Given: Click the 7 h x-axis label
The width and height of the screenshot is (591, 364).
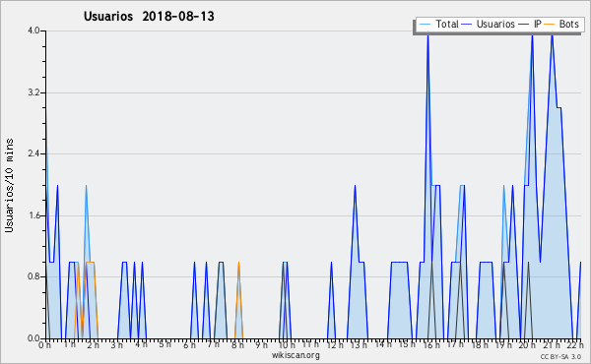Looking at the screenshot, I should click(214, 344).
